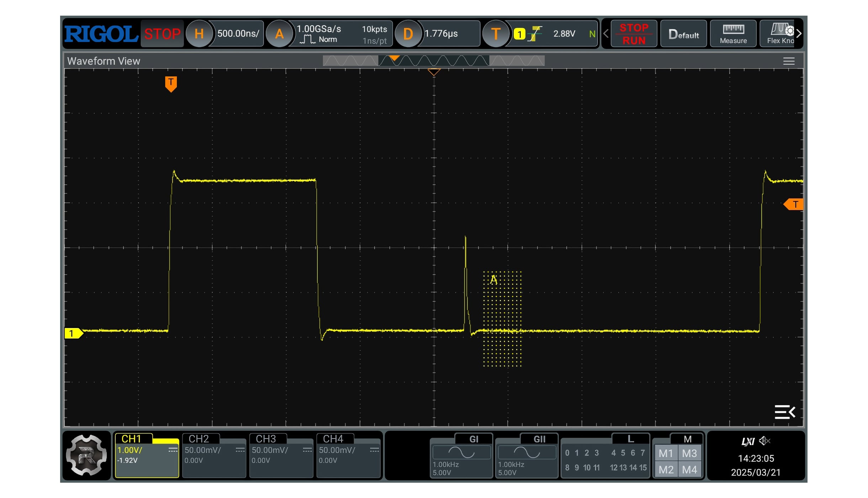Image resolution: width=868 pixels, height=498 pixels.
Task: Click the 1ns/pt resolution text
Action: click(375, 41)
